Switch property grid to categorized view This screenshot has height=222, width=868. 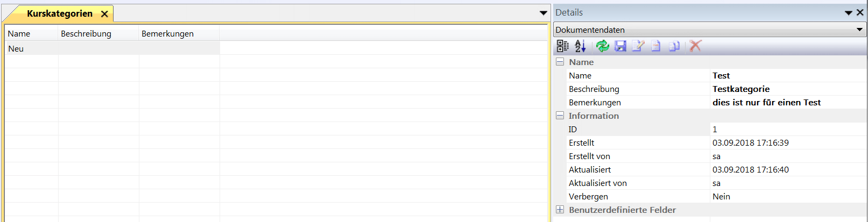click(x=562, y=46)
